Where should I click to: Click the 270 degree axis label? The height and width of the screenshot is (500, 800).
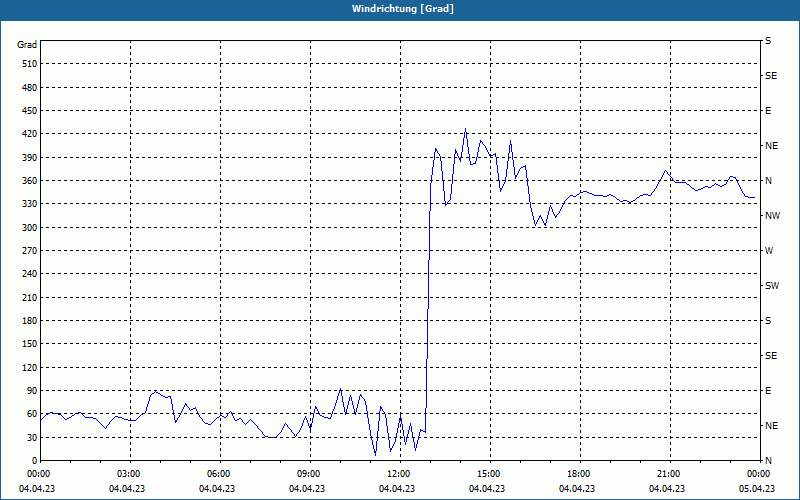tap(30, 251)
